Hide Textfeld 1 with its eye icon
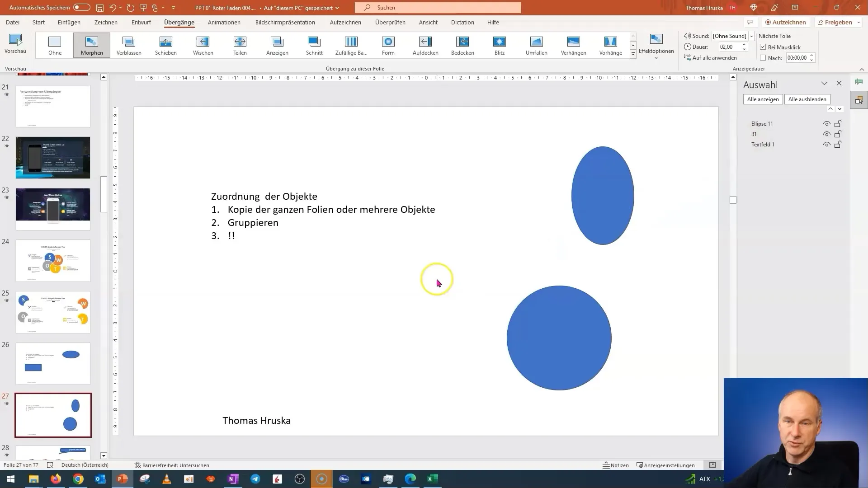The image size is (868, 488). (x=826, y=145)
